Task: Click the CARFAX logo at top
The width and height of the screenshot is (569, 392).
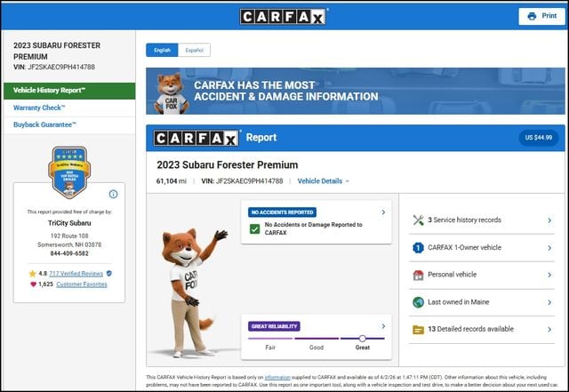Action: click(x=284, y=16)
